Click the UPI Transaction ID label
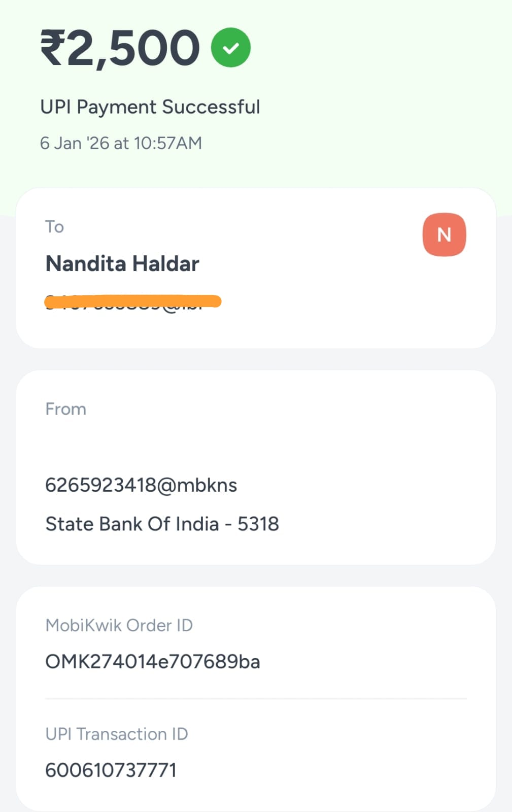The width and height of the screenshot is (512, 812). pyautogui.click(x=117, y=734)
